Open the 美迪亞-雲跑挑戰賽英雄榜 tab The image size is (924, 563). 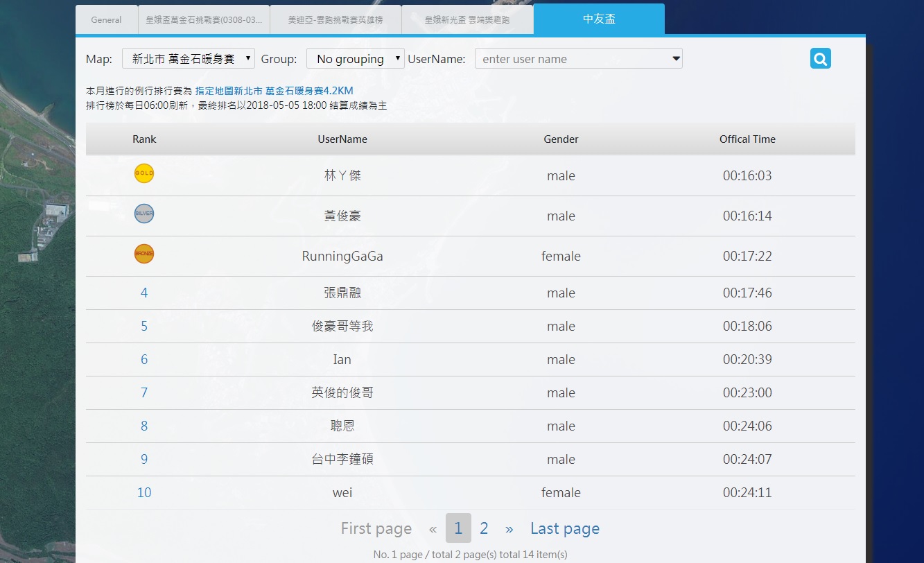pos(335,20)
